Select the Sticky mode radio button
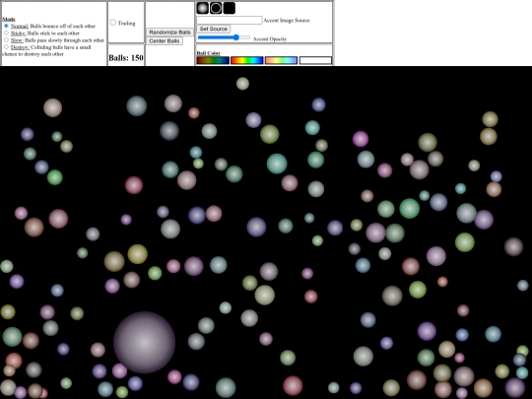Viewport: 532px width, 399px height. tap(6, 33)
